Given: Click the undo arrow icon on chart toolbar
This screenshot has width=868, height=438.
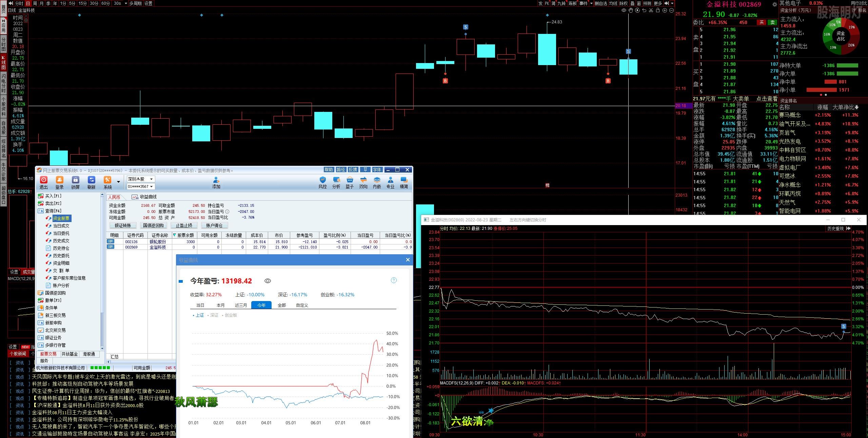Looking at the screenshot, I should click(x=644, y=11).
